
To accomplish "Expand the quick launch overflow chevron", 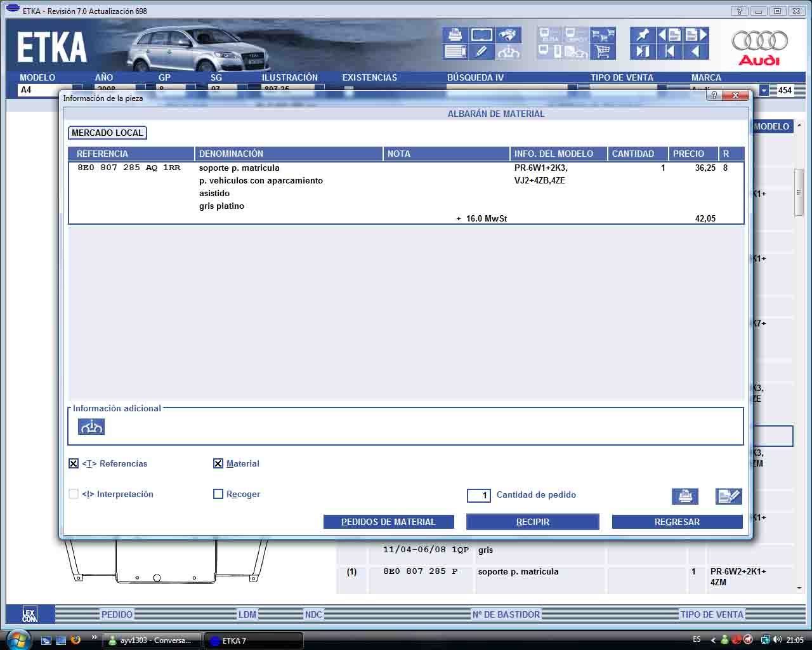I will [95, 637].
